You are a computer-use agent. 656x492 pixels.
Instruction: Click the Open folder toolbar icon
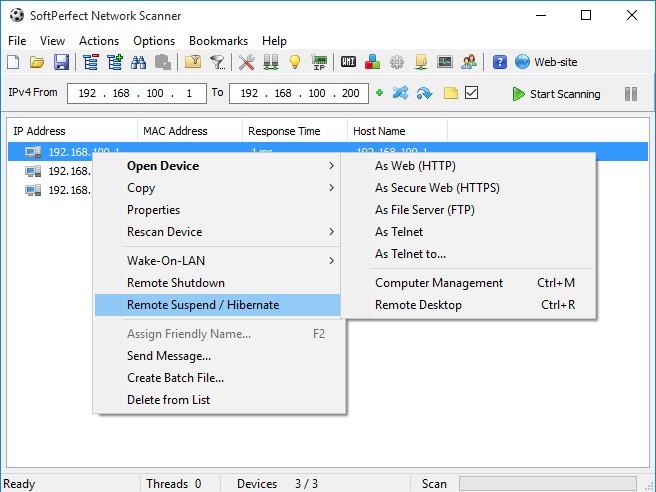point(37,62)
